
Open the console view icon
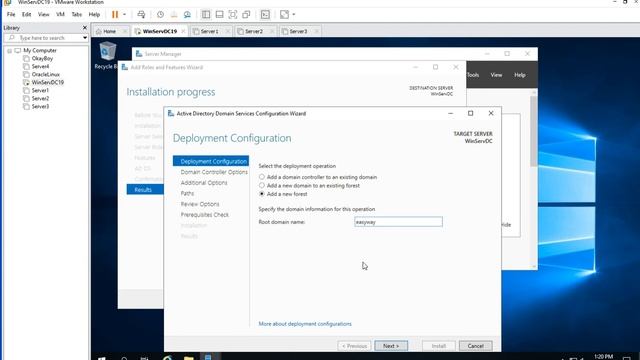(265, 15)
